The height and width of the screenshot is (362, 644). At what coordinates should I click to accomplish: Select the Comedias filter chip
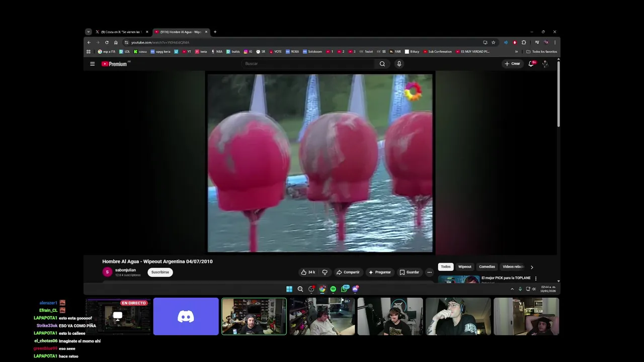[x=487, y=267]
